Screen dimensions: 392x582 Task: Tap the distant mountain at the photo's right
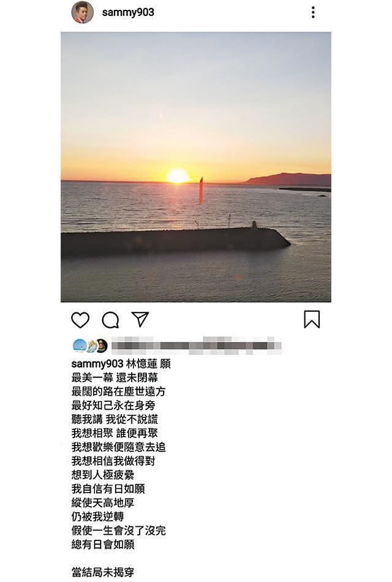(x=288, y=179)
